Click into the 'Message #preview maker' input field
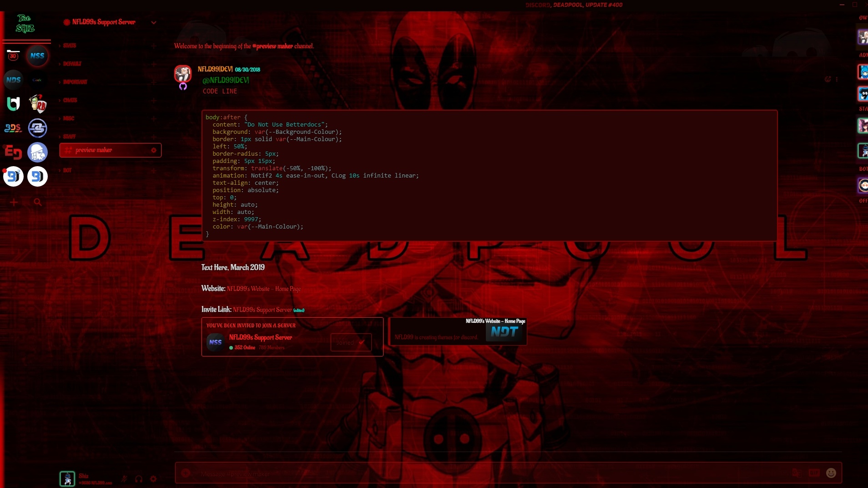The height and width of the screenshot is (488, 868). pyautogui.click(x=491, y=473)
